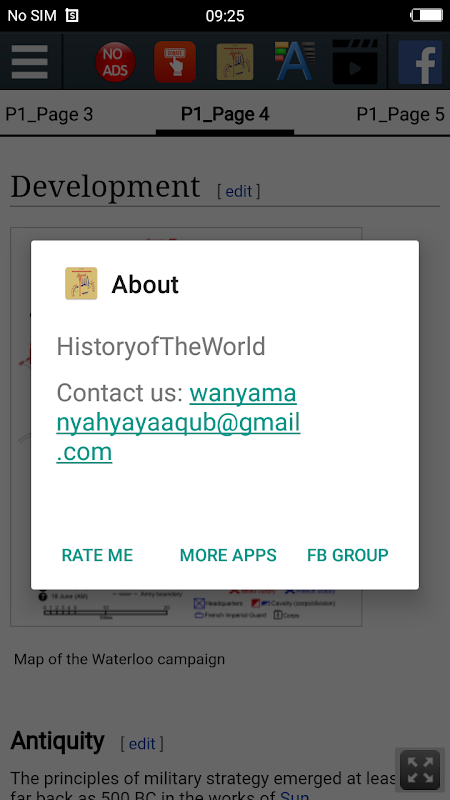Open the contact email address link

click(x=178, y=423)
